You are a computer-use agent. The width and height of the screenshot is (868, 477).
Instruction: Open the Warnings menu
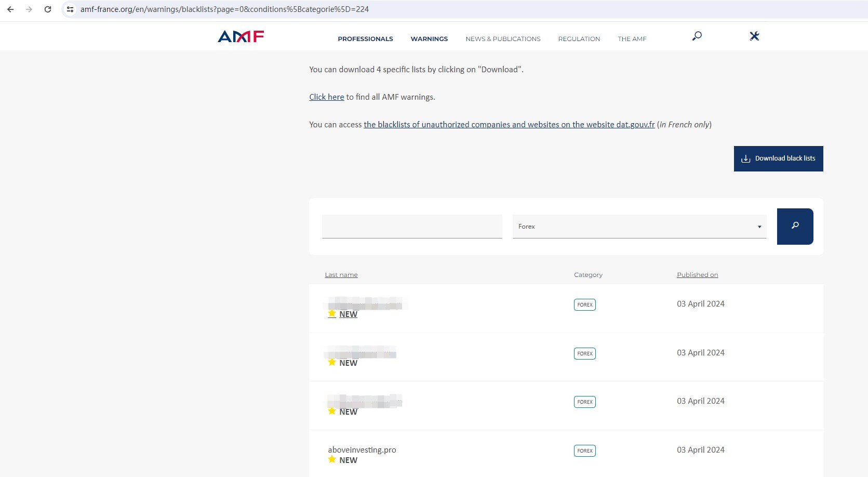429,39
